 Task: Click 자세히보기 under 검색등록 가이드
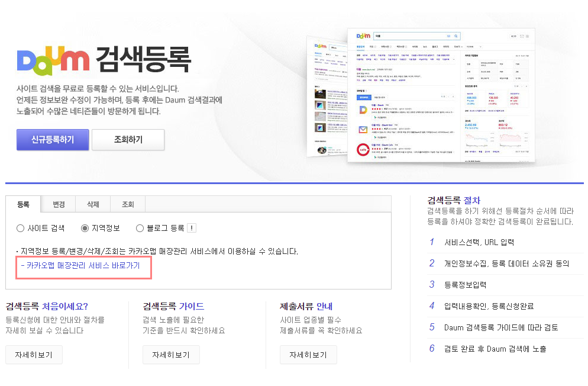coord(171,355)
